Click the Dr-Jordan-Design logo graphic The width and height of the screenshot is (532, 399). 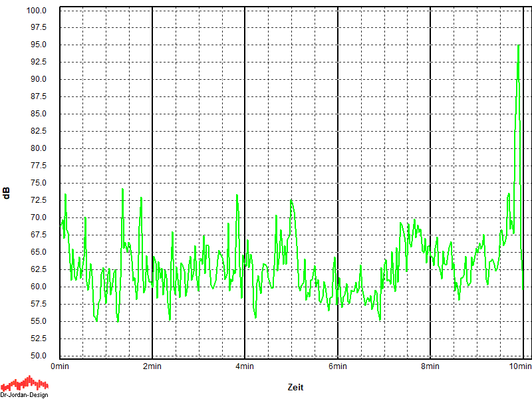pyautogui.click(x=25, y=383)
